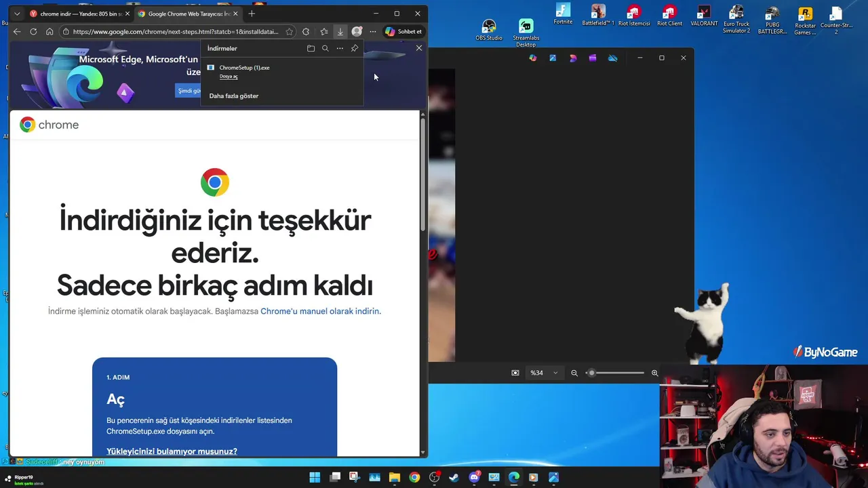The height and width of the screenshot is (488, 868).
Task: Open the Streamlabs Desktop shortcut
Action: 526,33
